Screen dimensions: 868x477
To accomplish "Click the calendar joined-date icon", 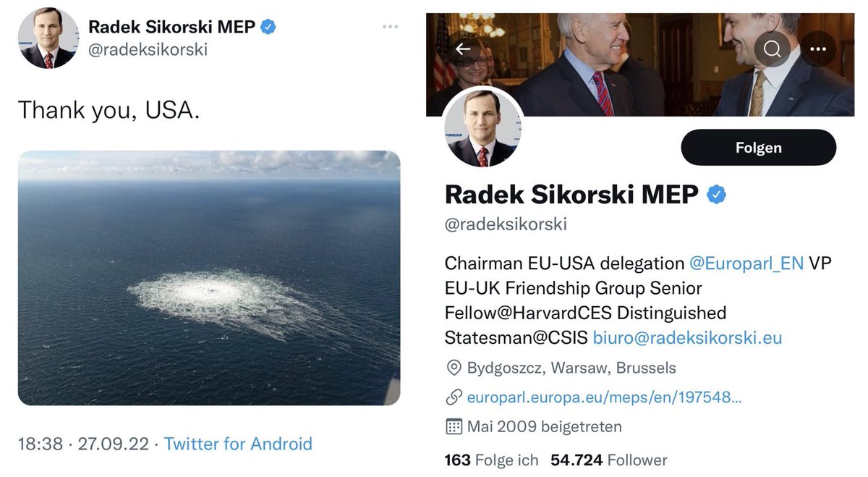I will [454, 426].
